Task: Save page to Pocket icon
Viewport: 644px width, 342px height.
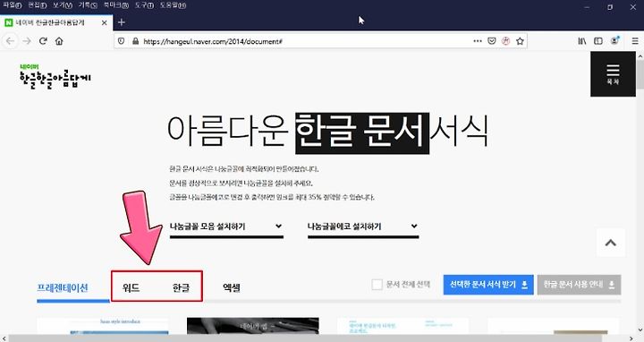Action: (x=492, y=41)
